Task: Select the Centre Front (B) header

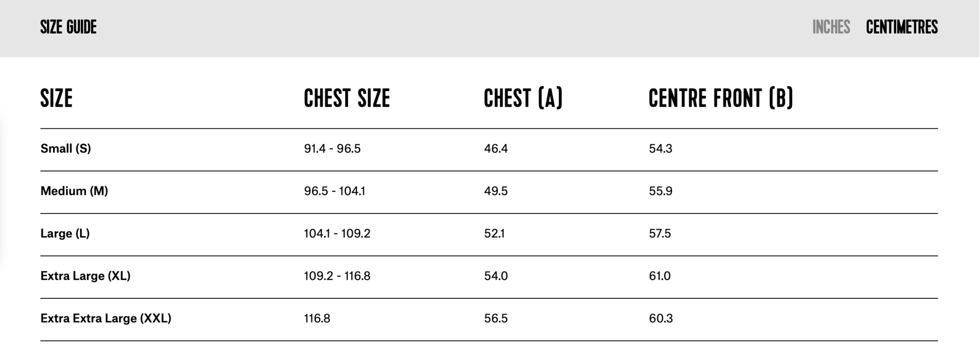Action: coord(721,98)
